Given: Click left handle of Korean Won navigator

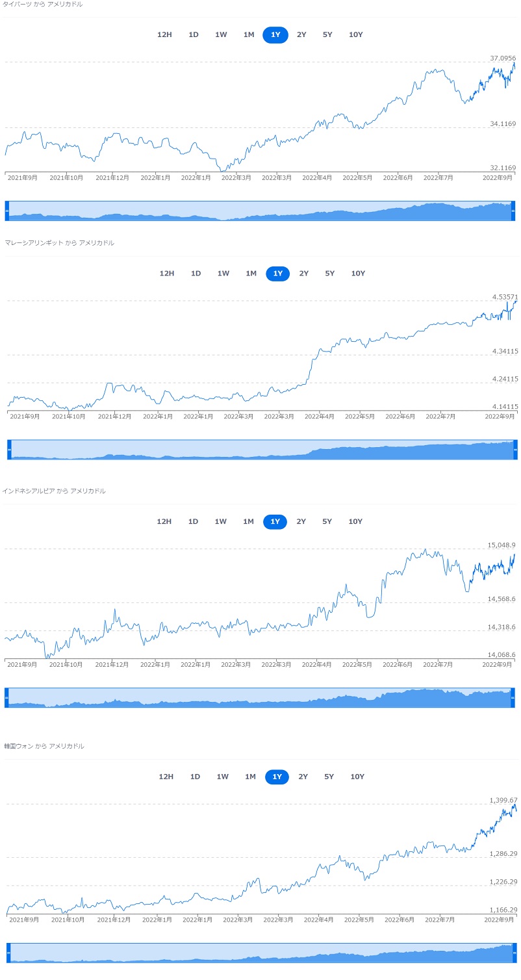Looking at the screenshot, I should 8,953.
